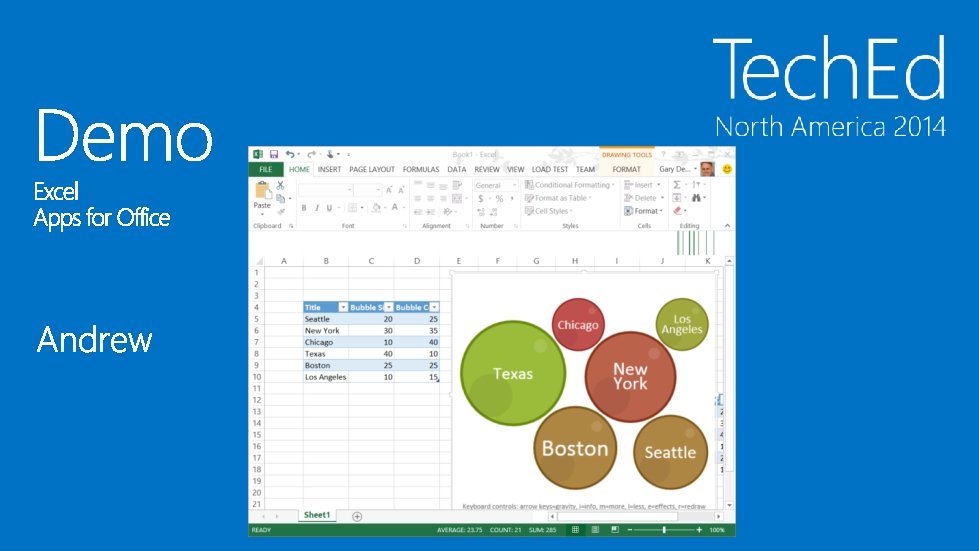Switch to the PAGE LAYOUT tab
This screenshot has height=551, width=979.
point(371,169)
